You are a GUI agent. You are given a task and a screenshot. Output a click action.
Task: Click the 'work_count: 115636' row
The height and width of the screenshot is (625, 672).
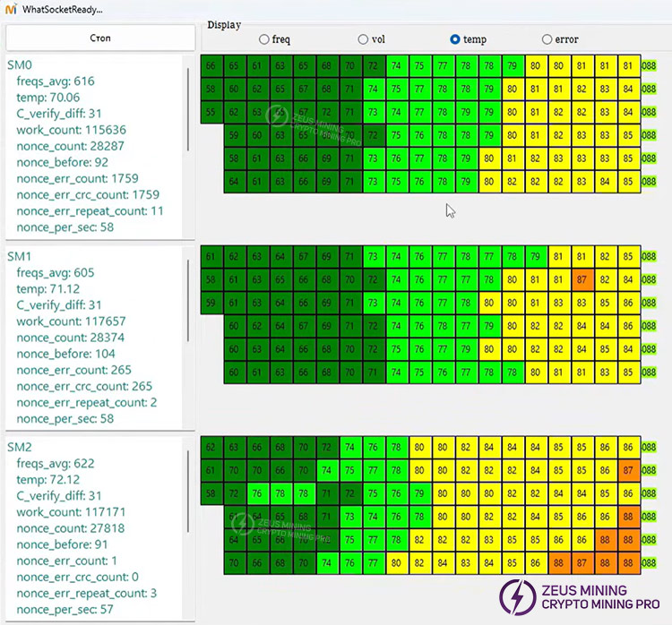(71, 130)
